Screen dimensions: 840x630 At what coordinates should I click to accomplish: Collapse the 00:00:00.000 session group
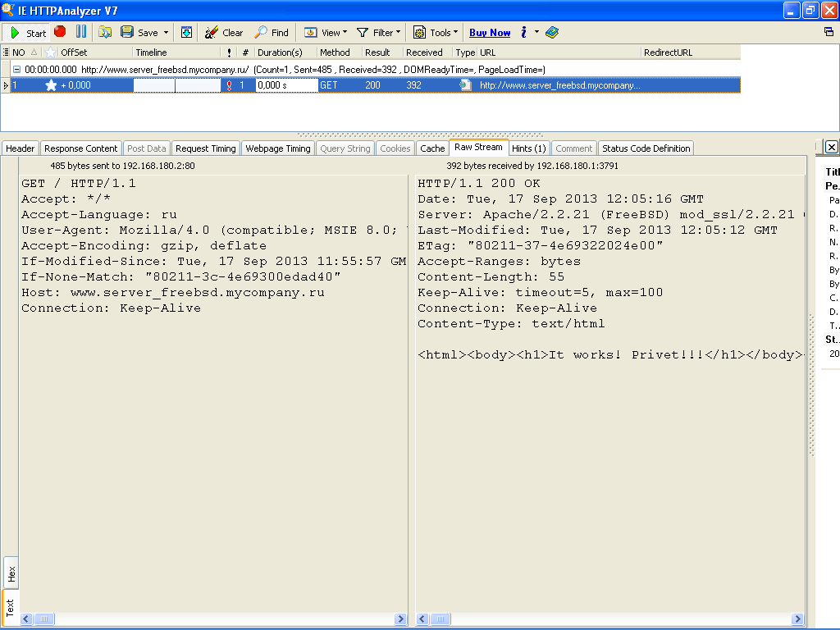[16, 69]
